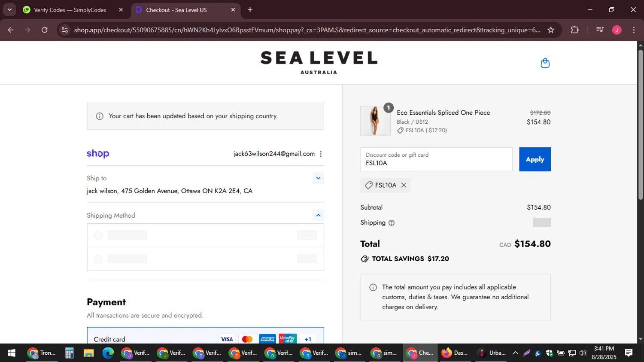Switch to the Verify Codes — SimplyCodes tab

click(70, 10)
